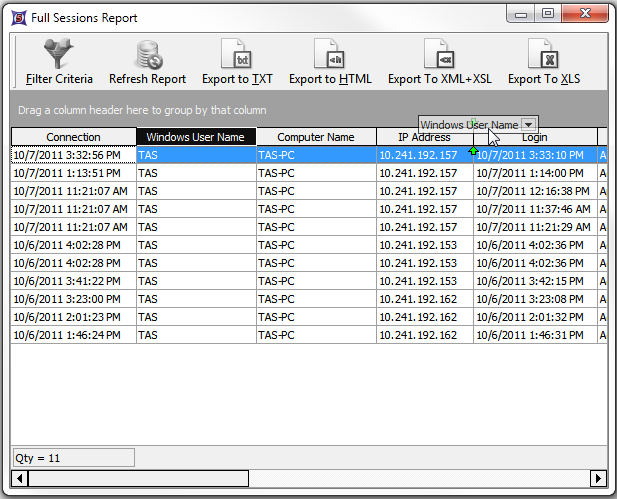Click the IP Address column header
Screen dimensions: 617x499
[423, 137]
